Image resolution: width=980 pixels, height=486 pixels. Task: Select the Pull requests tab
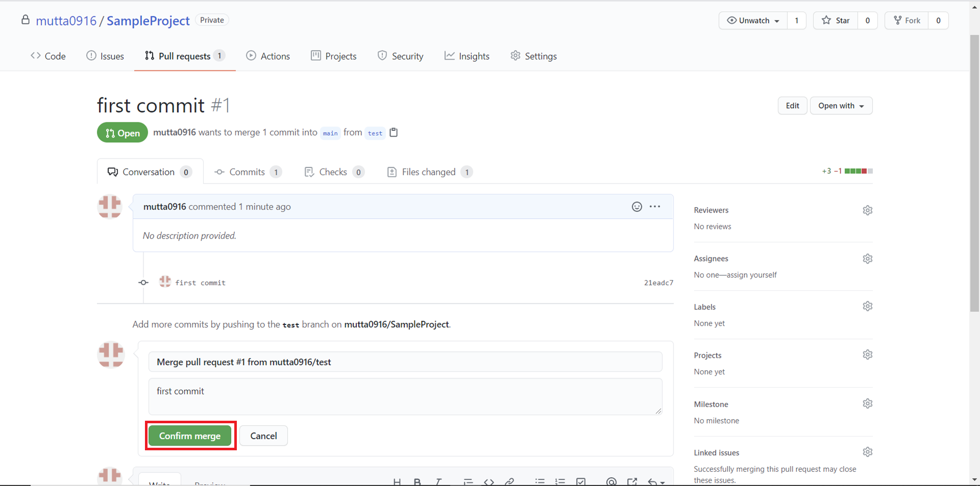coord(185,56)
